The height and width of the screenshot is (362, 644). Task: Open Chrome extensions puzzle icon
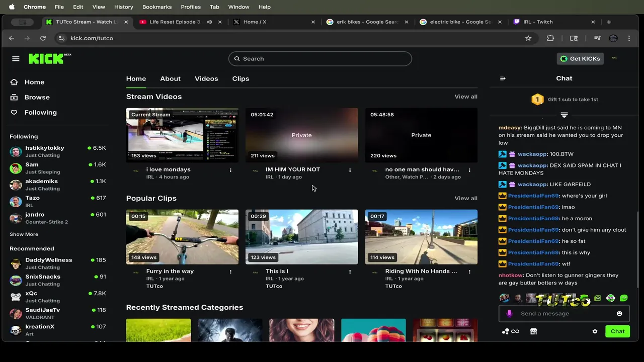point(550,38)
